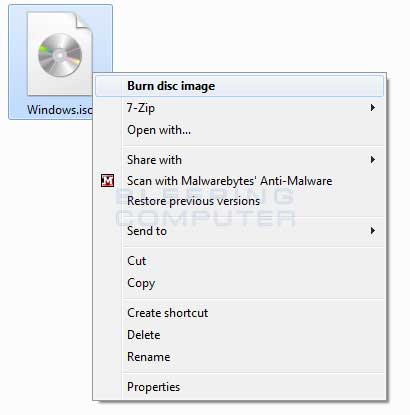Select Rename in the context menu
410x415 pixels.
point(239,357)
